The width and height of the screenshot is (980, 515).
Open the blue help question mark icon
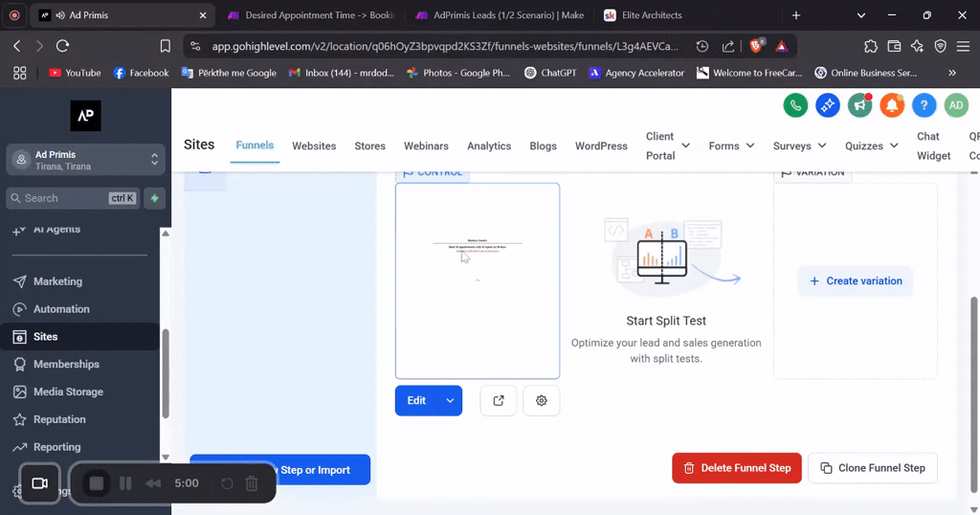(924, 105)
